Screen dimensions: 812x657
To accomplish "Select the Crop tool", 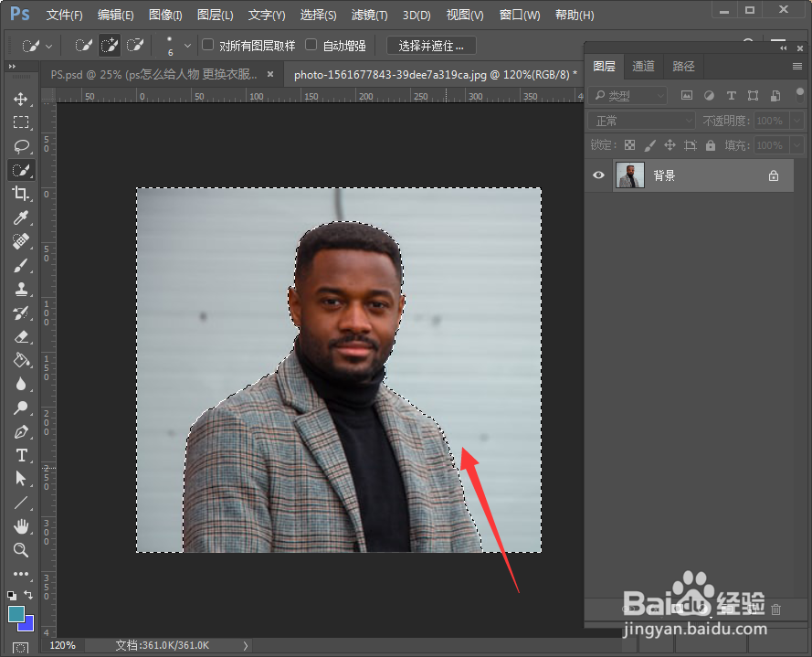I will click(x=21, y=194).
